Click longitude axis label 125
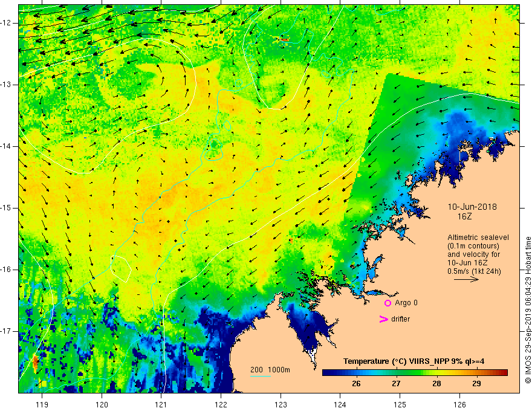This screenshot has width=532, height=411. (x=400, y=404)
